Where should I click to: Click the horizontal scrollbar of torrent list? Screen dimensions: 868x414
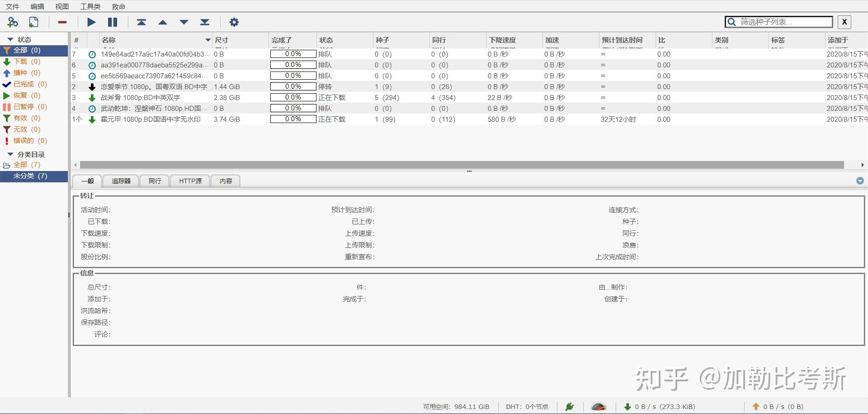click(x=462, y=165)
